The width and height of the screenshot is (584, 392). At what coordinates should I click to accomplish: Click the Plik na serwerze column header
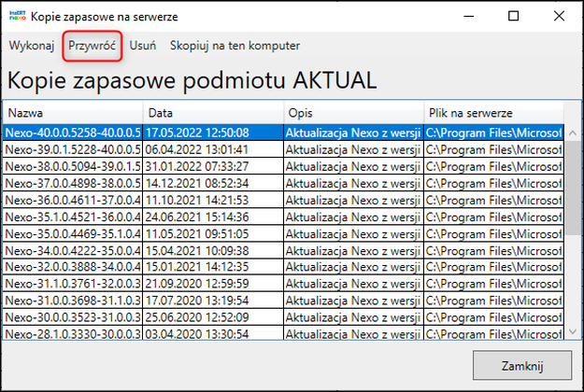pyautogui.click(x=493, y=113)
